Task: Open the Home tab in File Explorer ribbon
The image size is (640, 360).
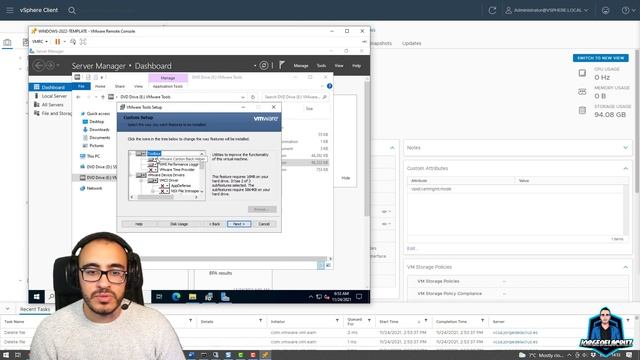Action: tap(100, 87)
